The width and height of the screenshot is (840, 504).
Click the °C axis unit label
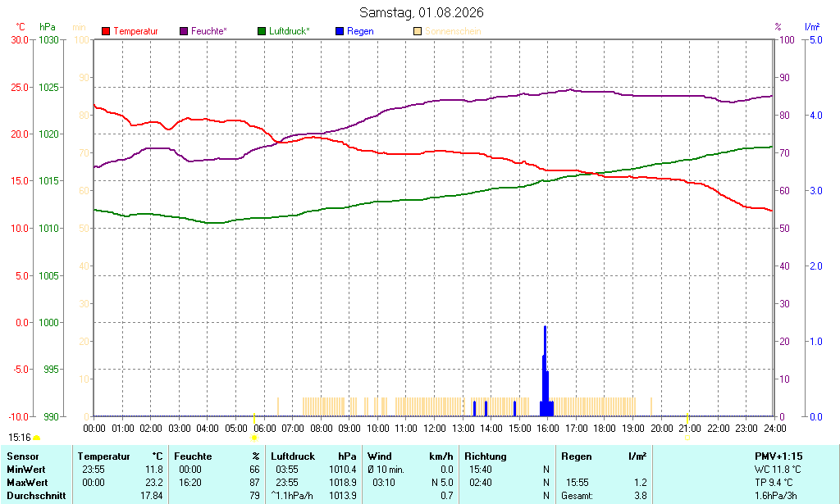(x=21, y=27)
